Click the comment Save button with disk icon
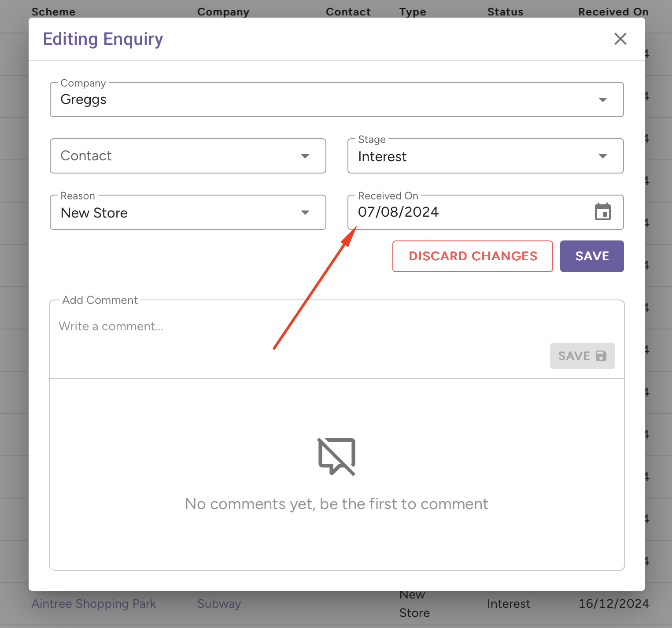Viewport: 672px width, 628px height. tap(582, 356)
